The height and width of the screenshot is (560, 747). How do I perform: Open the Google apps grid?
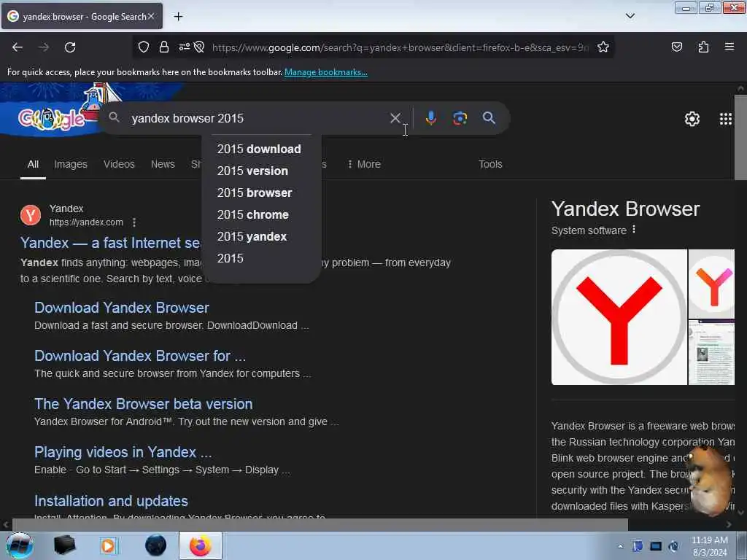(x=726, y=119)
